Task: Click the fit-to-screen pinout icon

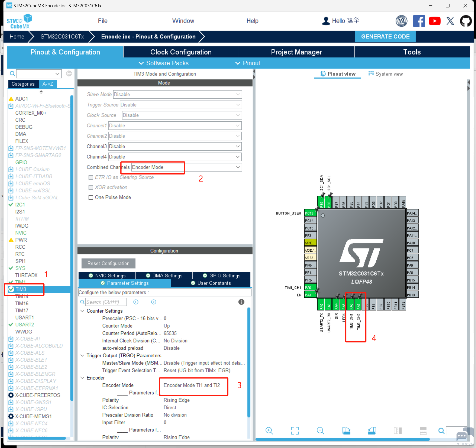Action: coord(295,431)
